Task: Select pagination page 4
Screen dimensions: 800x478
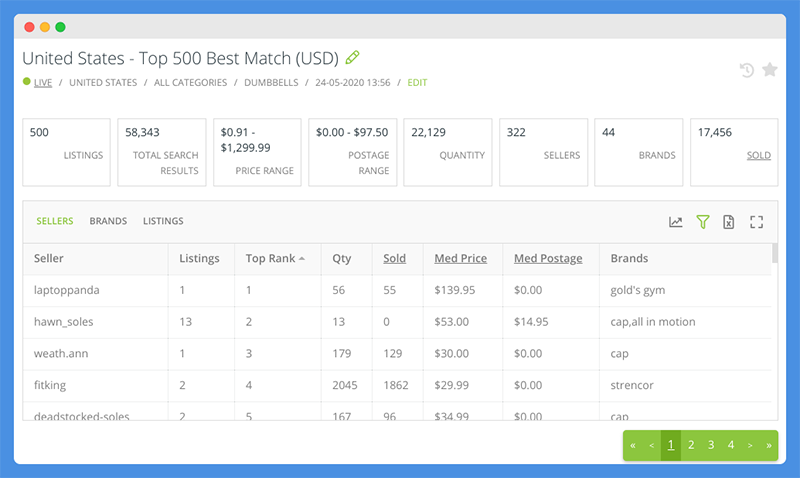Action: pyautogui.click(x=731, y=445)
